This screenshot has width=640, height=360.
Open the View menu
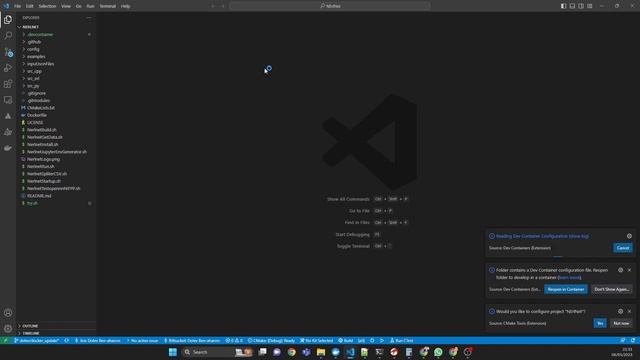pos(66,6)
